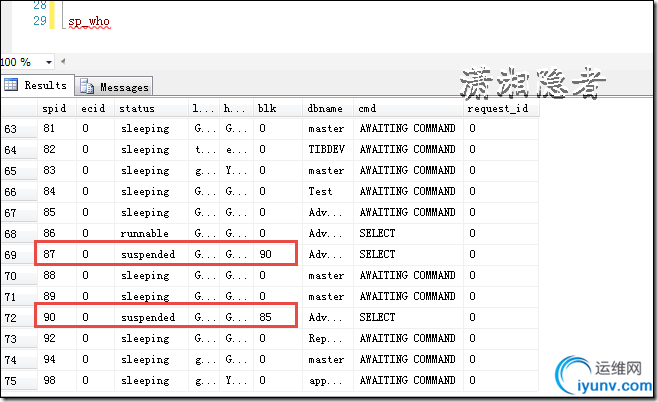Click the horizontal scroll left arrow
Viewport: 658px width, 402px height.
point(63,62)
